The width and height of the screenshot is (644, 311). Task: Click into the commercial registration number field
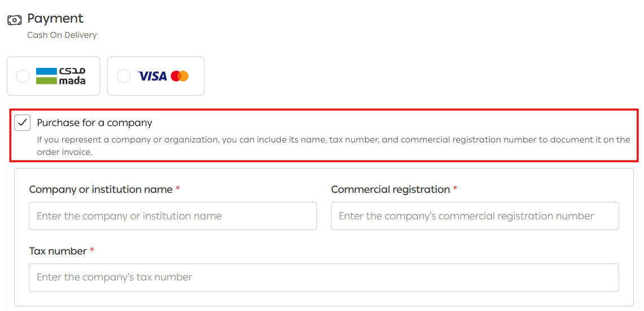[x=475, y=216]
